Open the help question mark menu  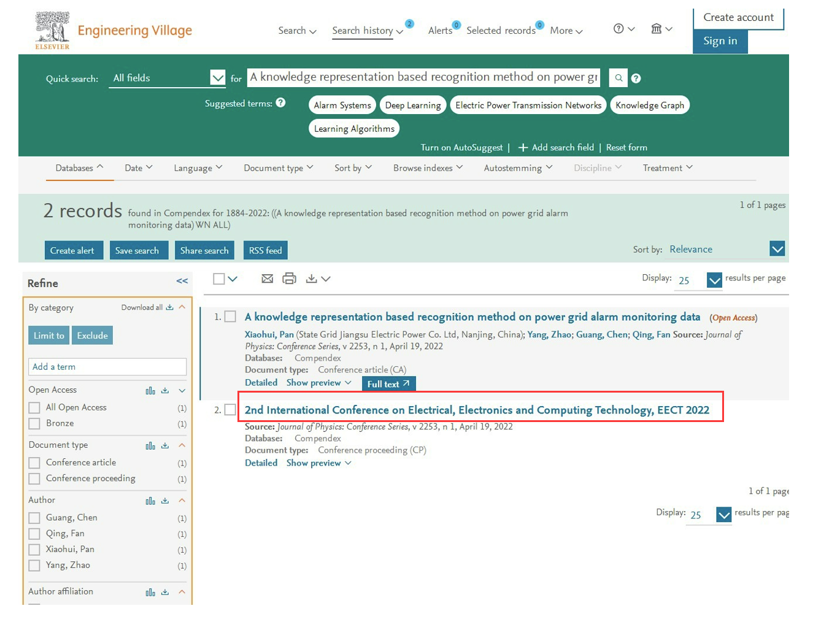pyautogui.click(x=623, y=29)
